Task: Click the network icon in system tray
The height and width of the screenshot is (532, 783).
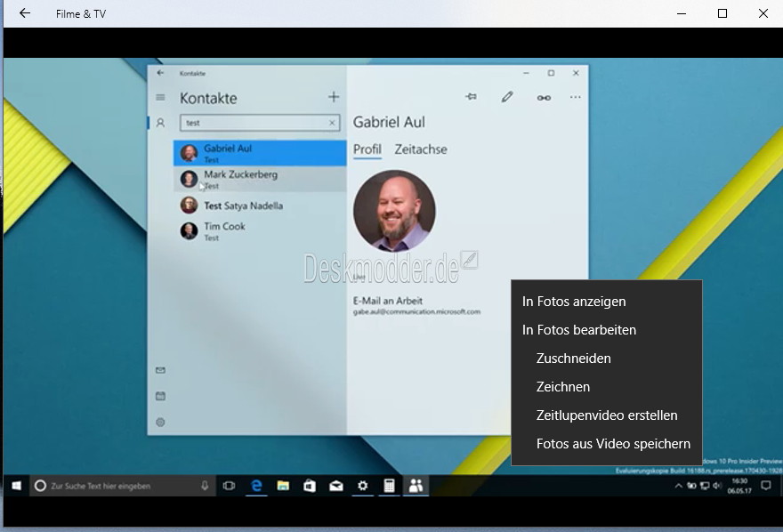Action: click(x=704, y=486)
